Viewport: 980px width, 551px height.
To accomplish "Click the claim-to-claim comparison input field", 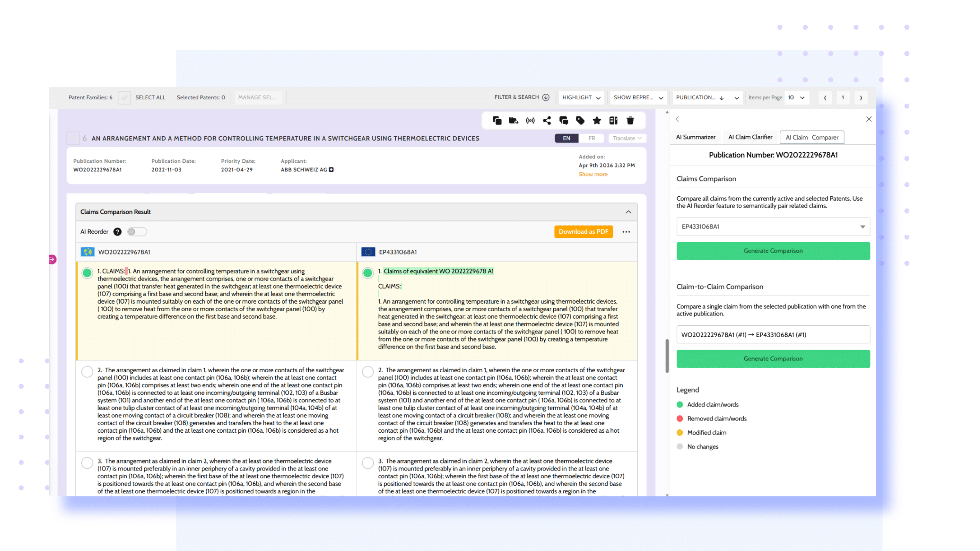I will click(773, 335).
